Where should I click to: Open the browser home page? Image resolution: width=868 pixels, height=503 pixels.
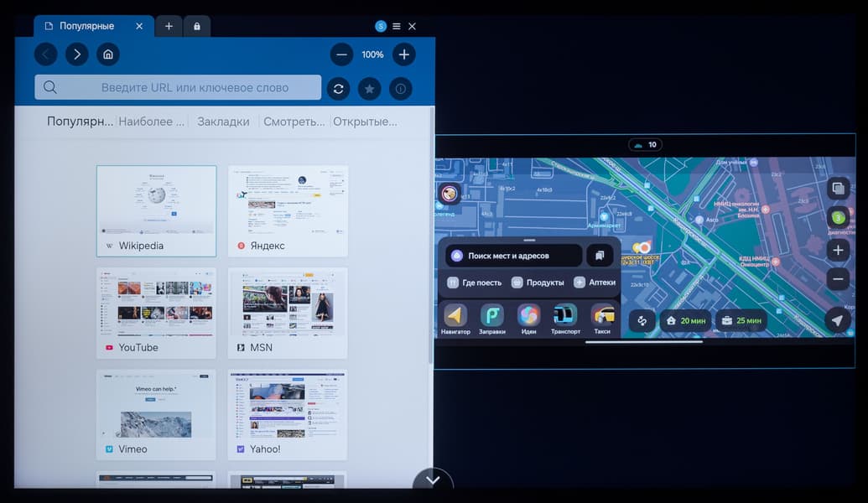click(108, 54)
